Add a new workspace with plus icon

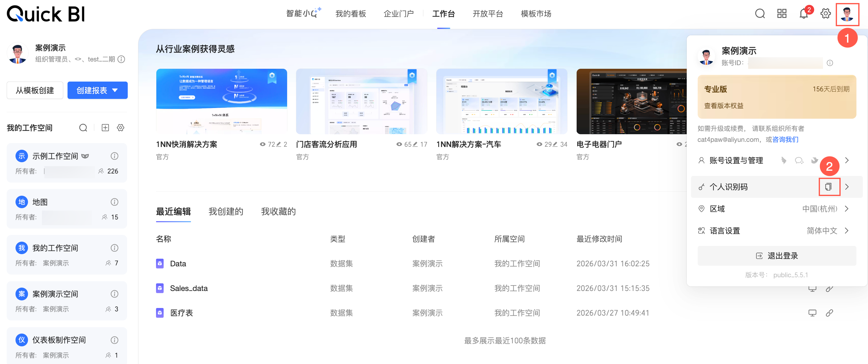105,128
